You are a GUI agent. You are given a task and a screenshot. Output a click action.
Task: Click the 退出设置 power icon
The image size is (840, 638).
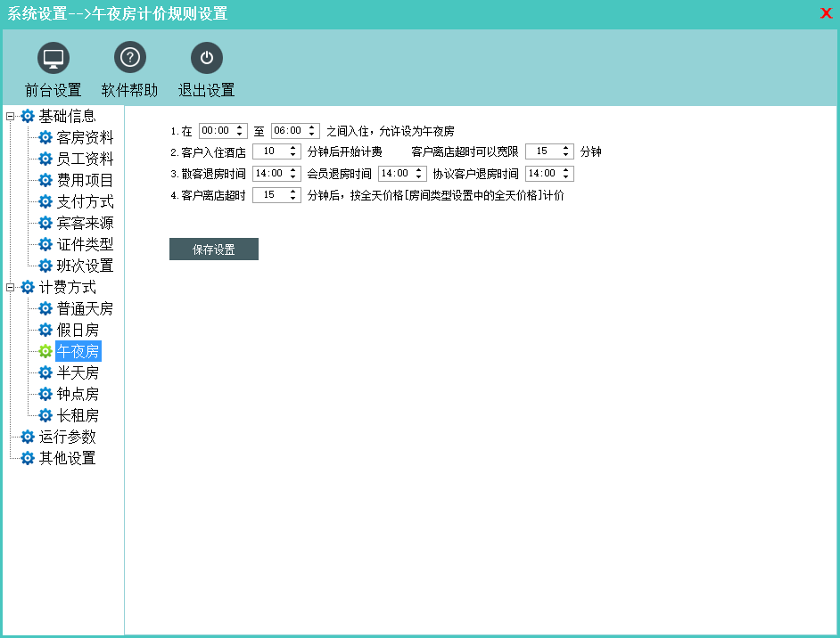(206, 58)
